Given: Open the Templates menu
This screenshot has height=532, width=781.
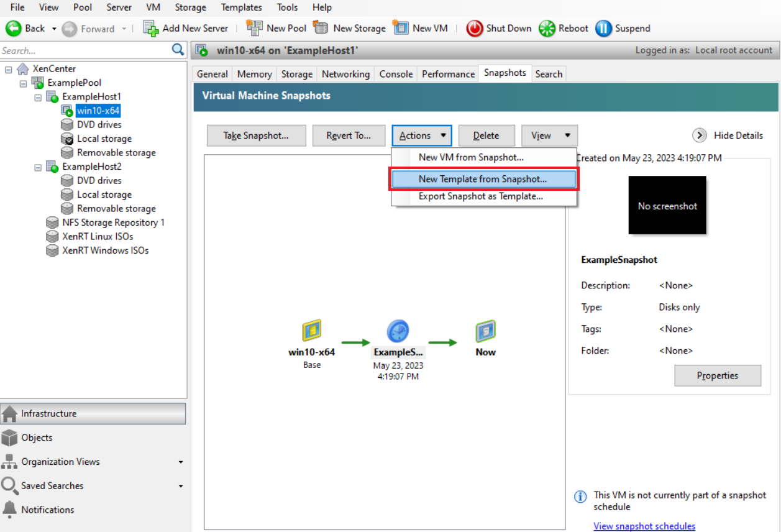Looking at the screenshot, I should point(242,7).
